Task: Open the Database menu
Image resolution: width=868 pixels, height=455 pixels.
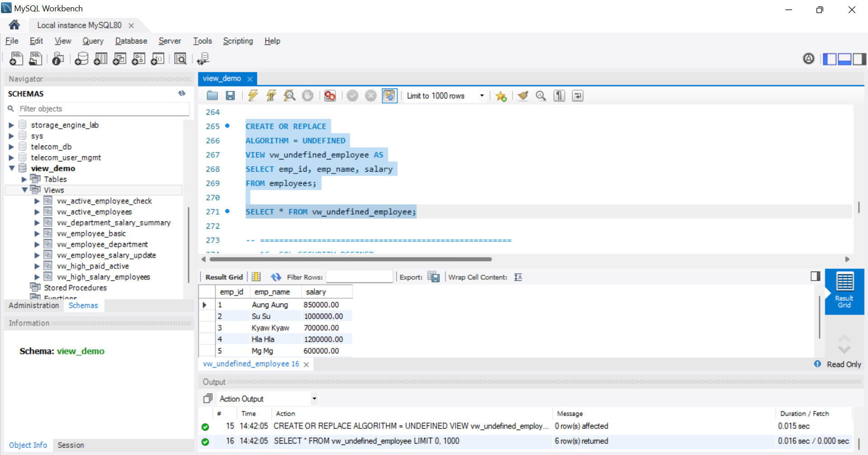Action: [131, 41]
